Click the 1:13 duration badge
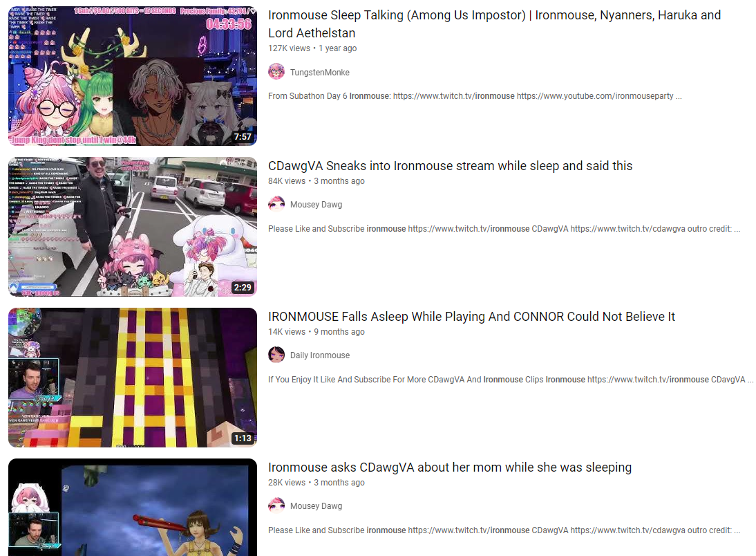756x556 pixels. click(x=243, y=438)
